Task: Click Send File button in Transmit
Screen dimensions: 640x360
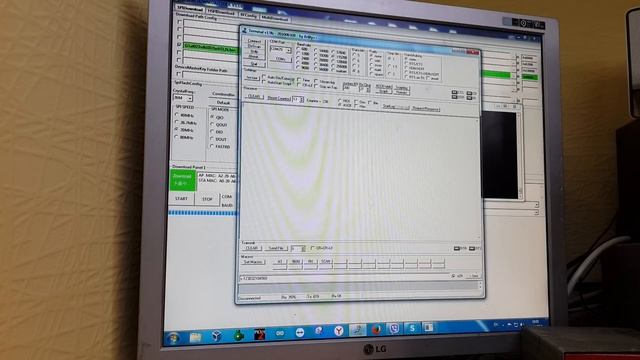Action: [x=276, y=248]
